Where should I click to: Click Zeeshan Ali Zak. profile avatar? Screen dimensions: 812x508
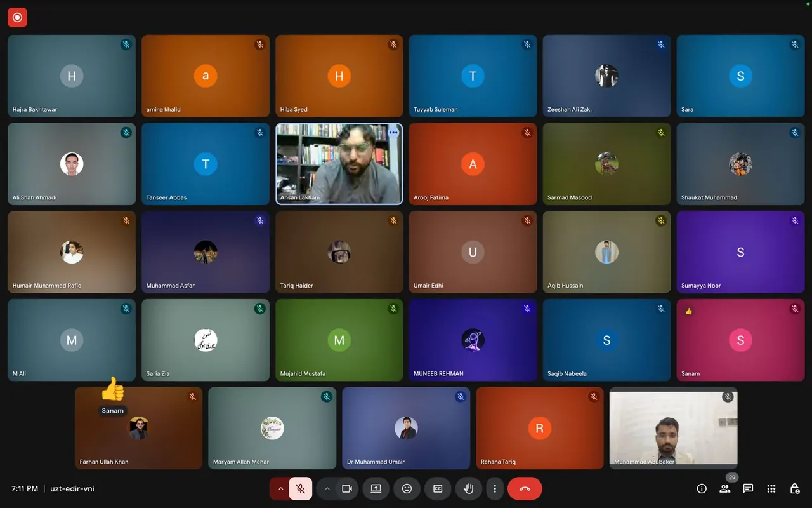click(x=606, y=76)
